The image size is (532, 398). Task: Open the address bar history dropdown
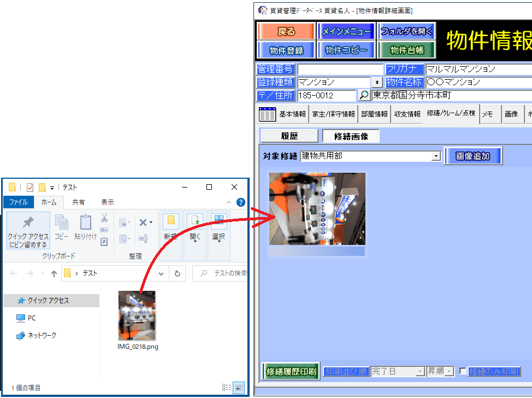click(x=161, y=273)
